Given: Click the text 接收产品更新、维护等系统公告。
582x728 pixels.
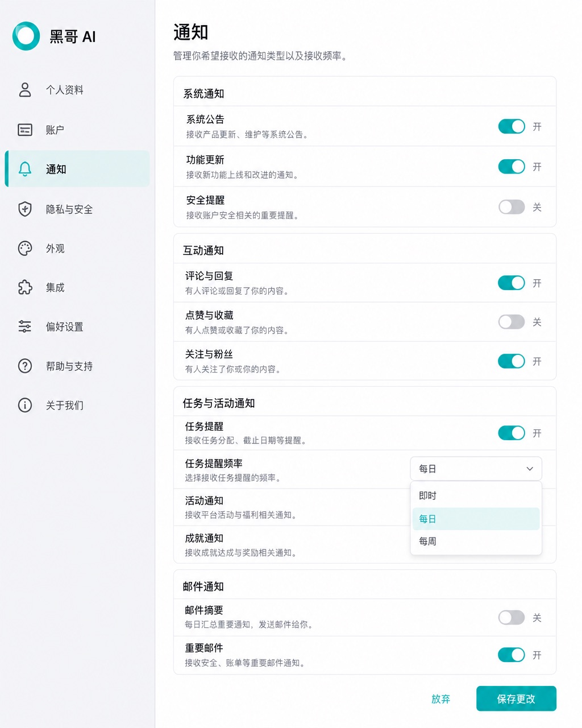Looking at the screenshot, I should point(247,135).
